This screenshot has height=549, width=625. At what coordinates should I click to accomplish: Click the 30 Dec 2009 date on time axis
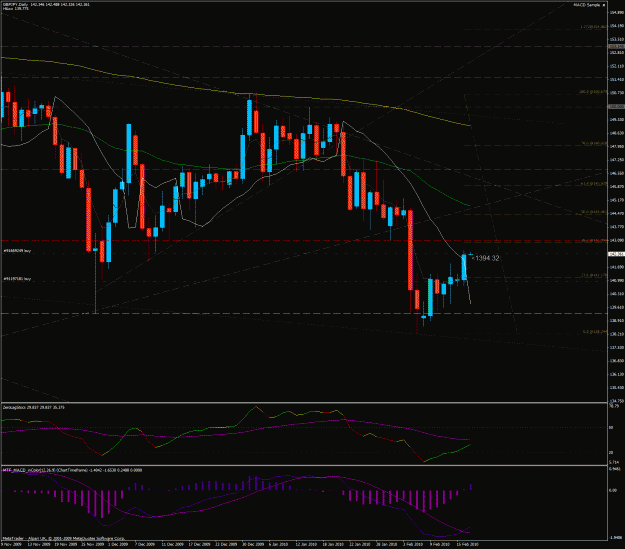[x=253, y=544]
